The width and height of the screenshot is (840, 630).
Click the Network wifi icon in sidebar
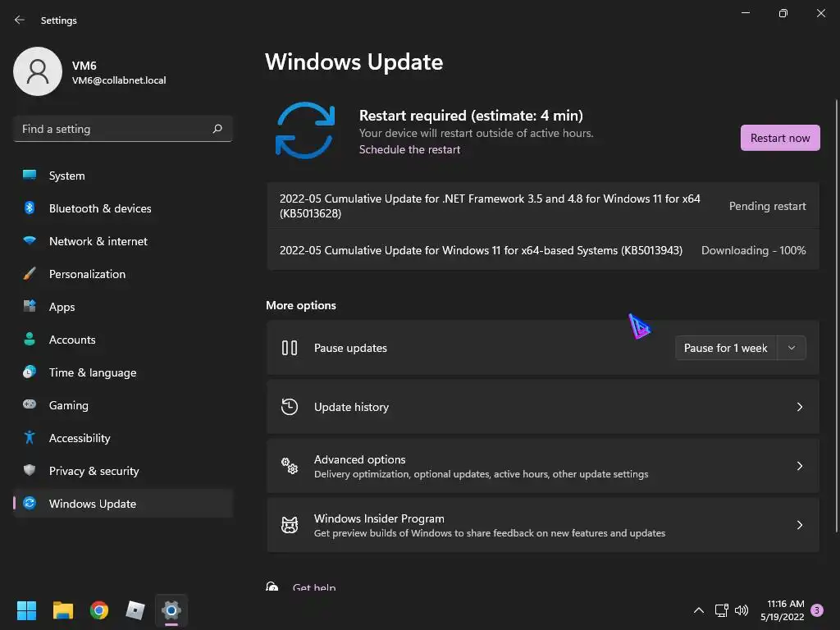pyautogui.click(x=30, y=240)
